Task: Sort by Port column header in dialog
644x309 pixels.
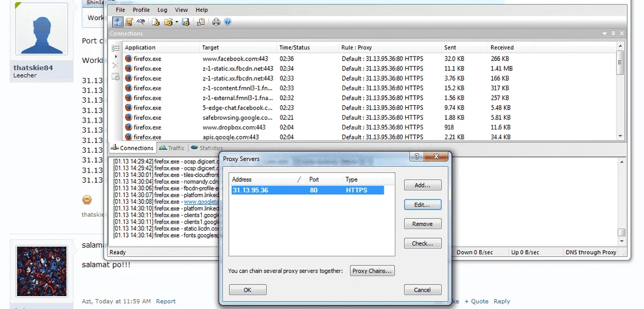Action: (324, 179)
